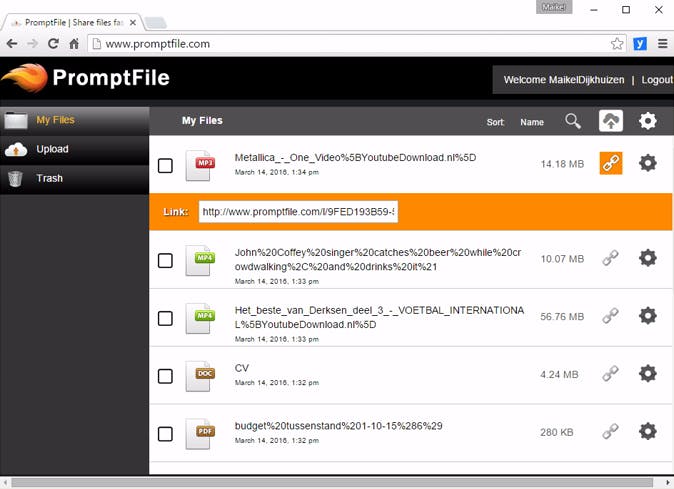Click the DOC file icon for CV
This screenshot has height=489, width=674.
[200, 376]
